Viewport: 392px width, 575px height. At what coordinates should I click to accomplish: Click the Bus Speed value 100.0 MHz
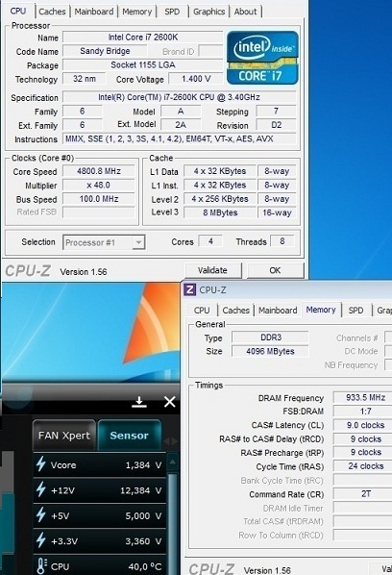[x=99, y=199]
